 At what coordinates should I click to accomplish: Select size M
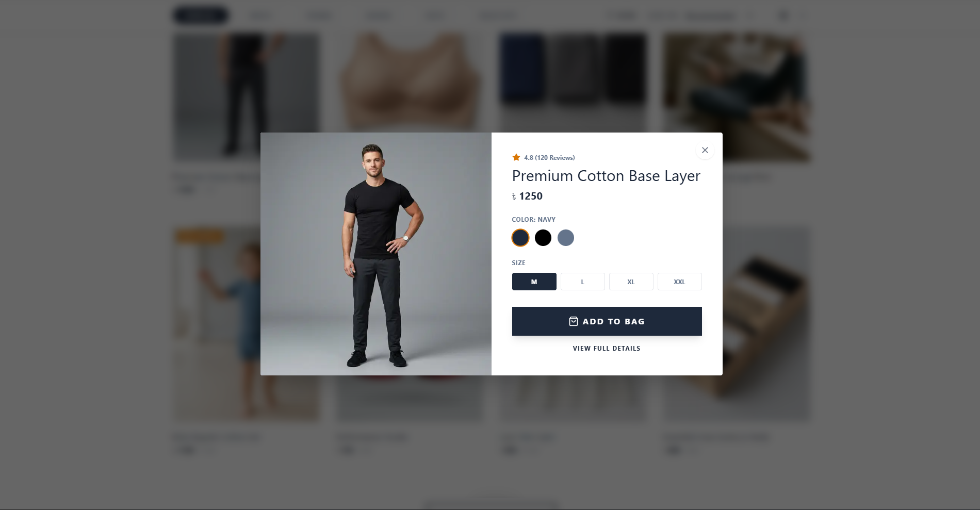[534, 282]
